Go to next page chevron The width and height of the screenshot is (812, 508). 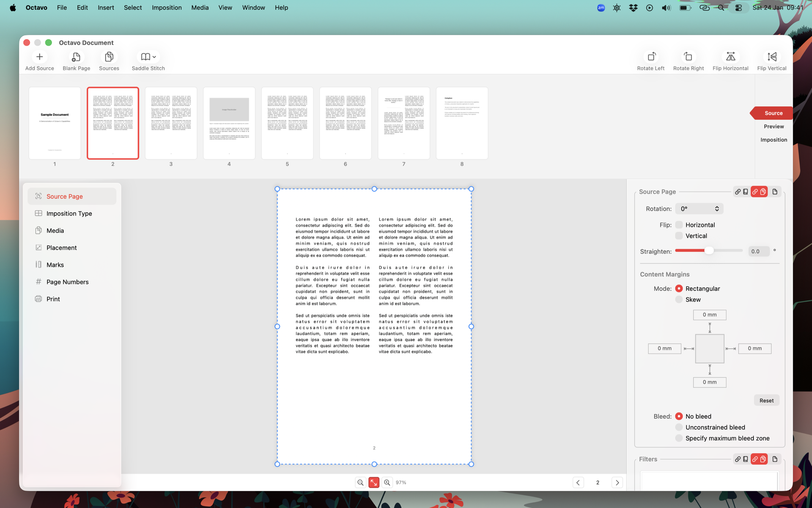617,483
